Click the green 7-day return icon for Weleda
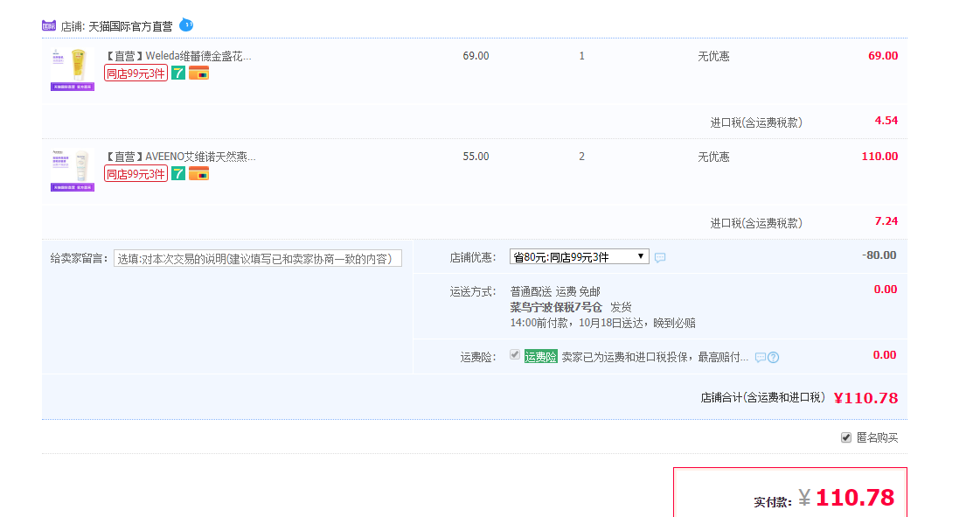980x517 pixels. point(178,73)
